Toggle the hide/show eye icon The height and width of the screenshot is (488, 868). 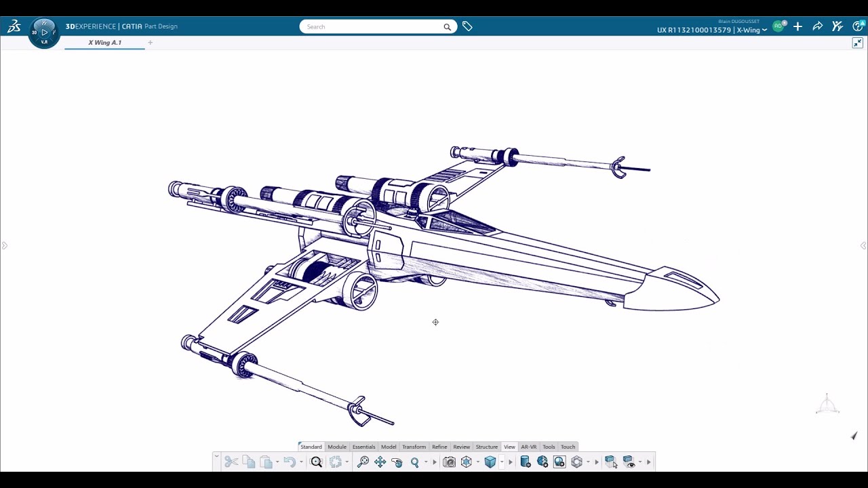(629, 462)
